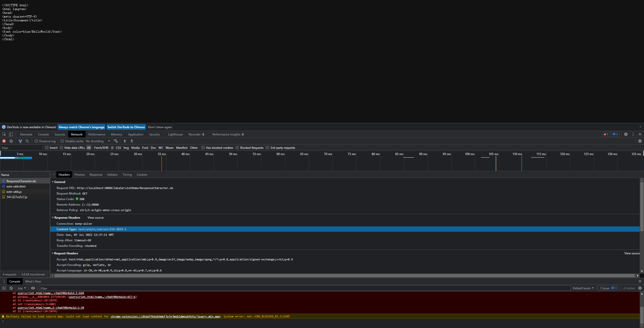Click View source next to Response Headers
This screenshot has height=328, width=644.
[x=96, y=218]
